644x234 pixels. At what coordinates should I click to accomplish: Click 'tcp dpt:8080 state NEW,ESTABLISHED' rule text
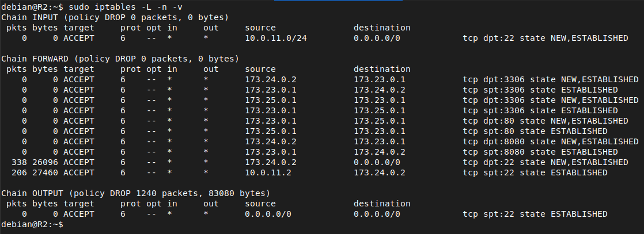coord(551,141)
